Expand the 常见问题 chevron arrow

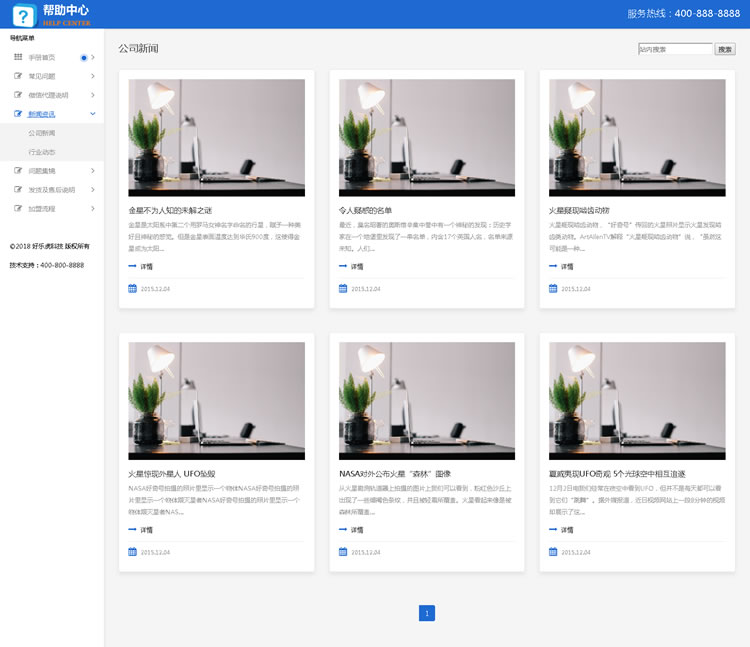(93, 76)
